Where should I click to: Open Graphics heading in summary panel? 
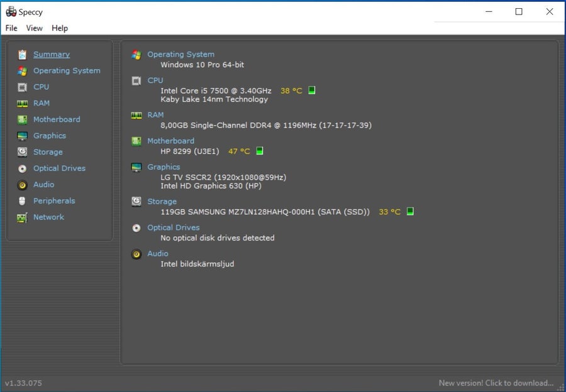164,167
